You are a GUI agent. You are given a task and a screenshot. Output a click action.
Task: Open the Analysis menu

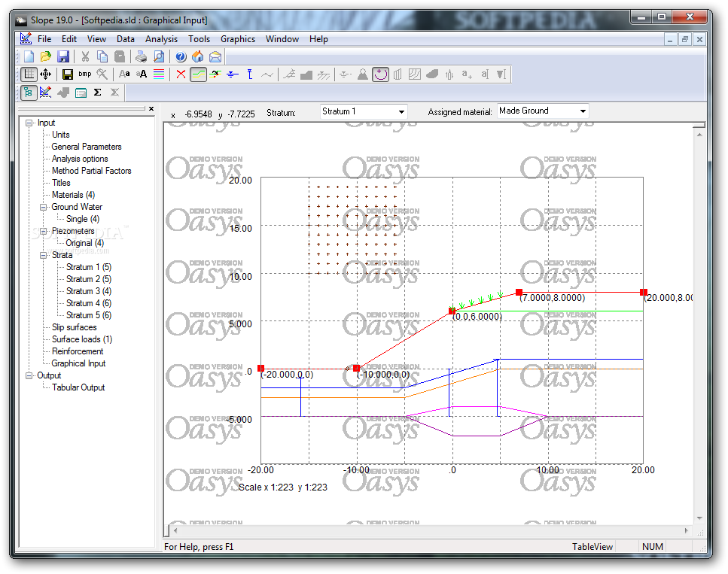161,39
